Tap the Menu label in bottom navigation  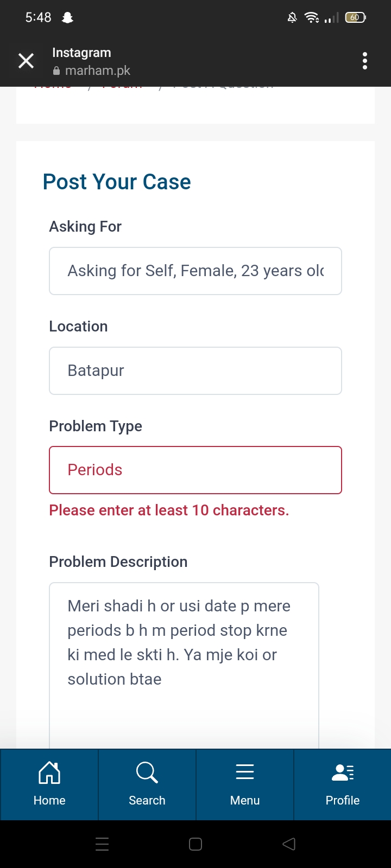point(245,801)
